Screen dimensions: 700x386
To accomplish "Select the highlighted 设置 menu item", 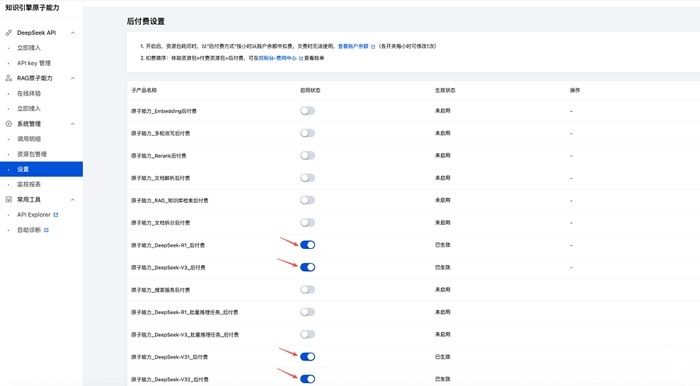I will click(41, 169).
